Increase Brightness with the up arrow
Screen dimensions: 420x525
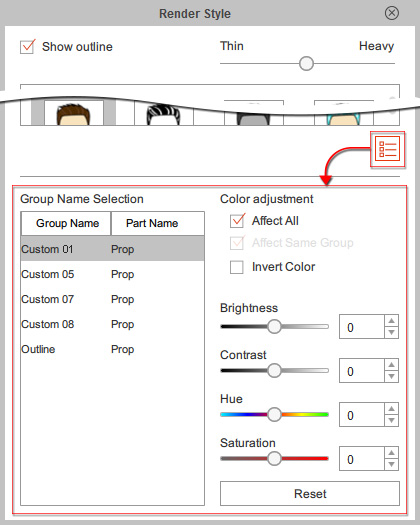[x=391, y=321]
